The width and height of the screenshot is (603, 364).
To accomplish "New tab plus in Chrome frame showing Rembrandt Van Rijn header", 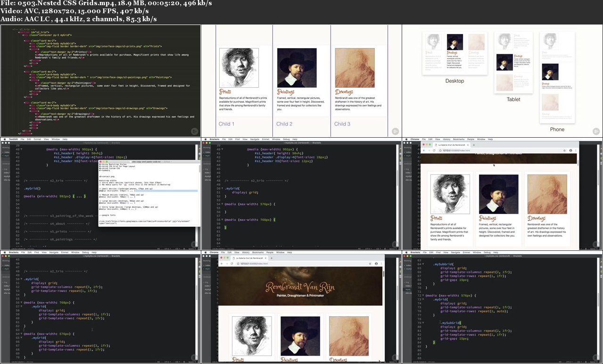I will [272, 258].
